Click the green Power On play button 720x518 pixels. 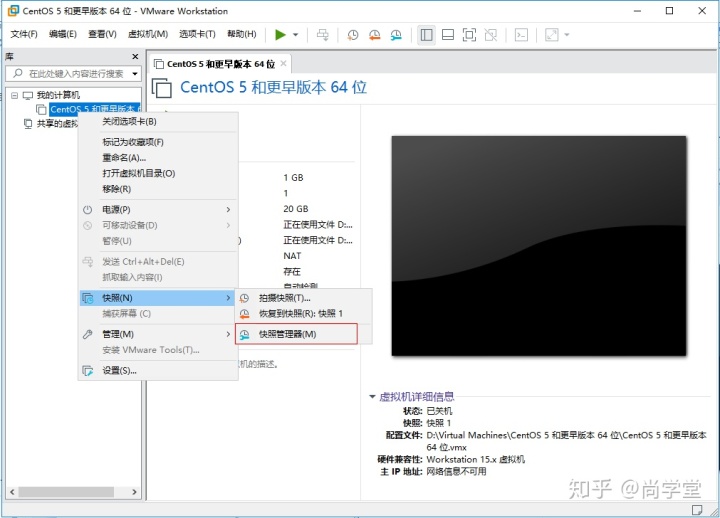click(280, 34)
